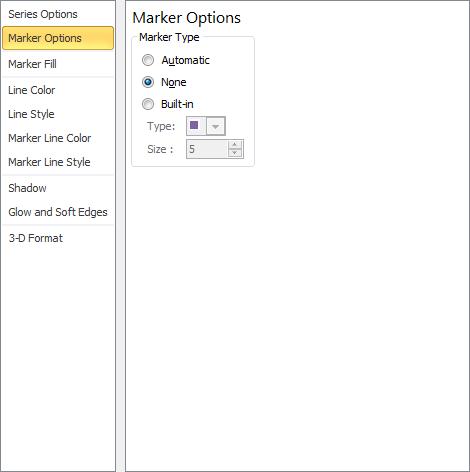Click the Automatic label text
The height and width of the screenshot is (472, 470).
185,60
